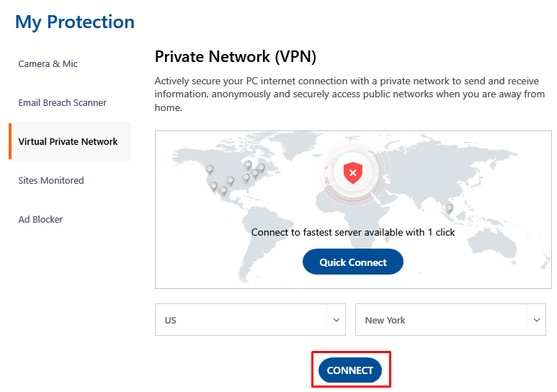Open the city selector showing New York
Viewport: 557px width, 392px height.
450,319
